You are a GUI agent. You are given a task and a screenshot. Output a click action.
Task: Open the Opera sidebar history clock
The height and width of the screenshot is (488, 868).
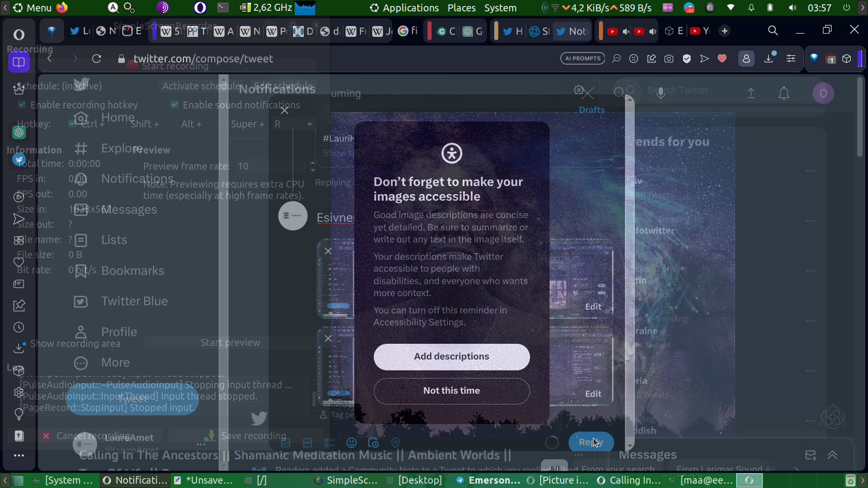19,327
